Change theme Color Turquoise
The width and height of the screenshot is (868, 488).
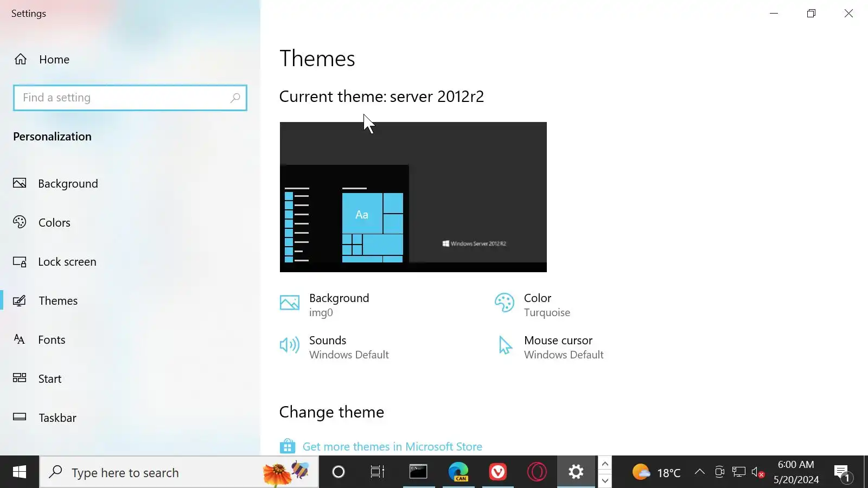[547, 305]
